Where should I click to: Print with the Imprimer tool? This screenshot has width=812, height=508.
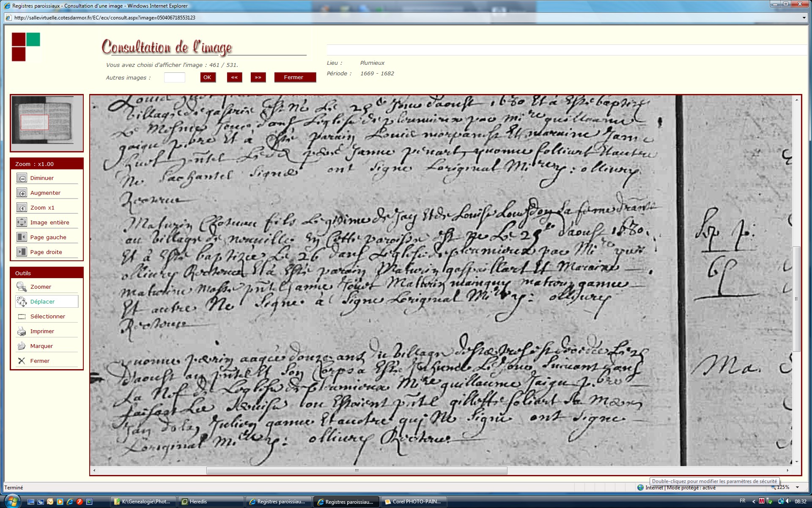pyautogui.click(x=22, y=331)
